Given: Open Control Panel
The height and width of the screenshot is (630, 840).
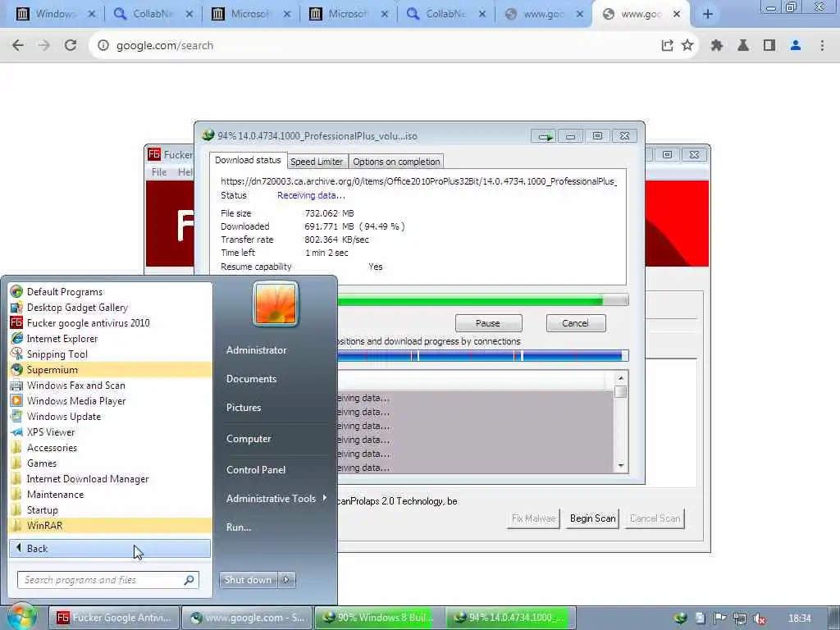Looking at the screenshot, I should (256, 470).
